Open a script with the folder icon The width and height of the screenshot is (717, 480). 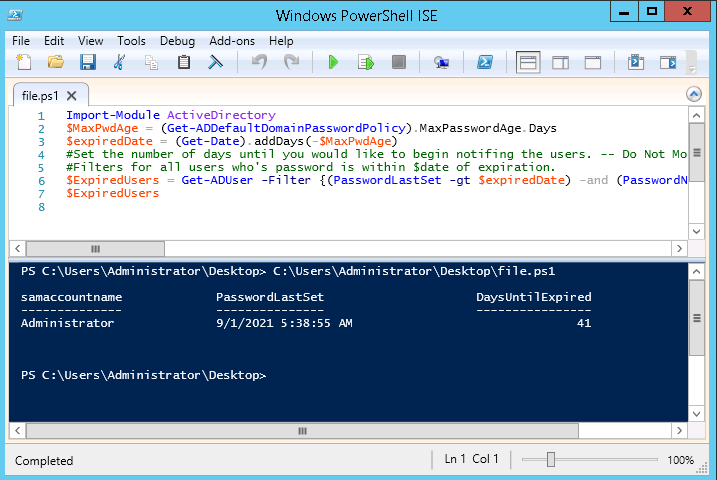[56, 62]
